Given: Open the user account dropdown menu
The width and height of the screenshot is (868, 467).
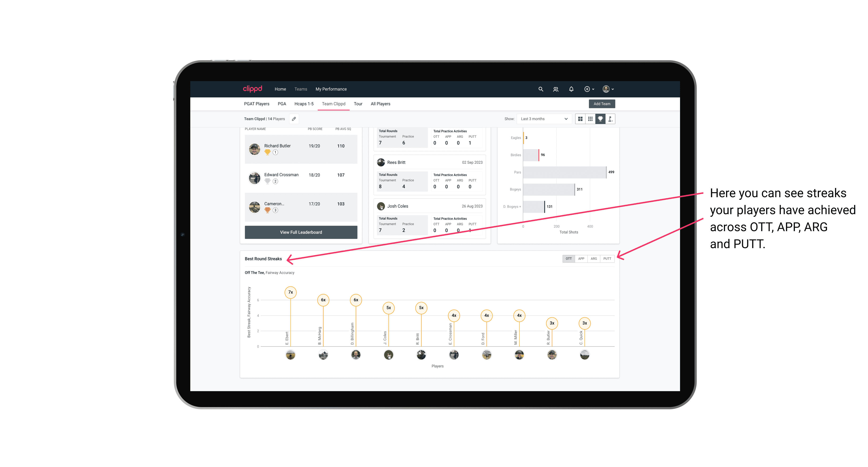Looking at the screenshot, I should point(608,89).
